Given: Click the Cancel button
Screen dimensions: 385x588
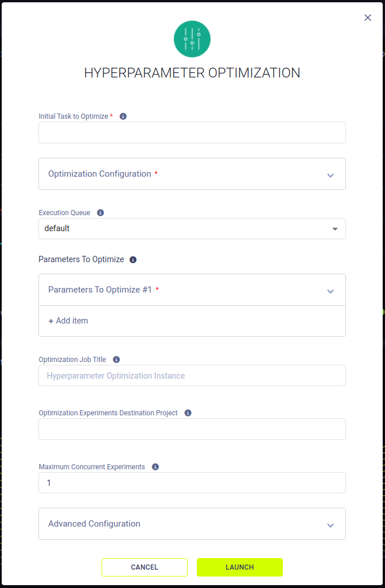Looking at the screenshot, I should point(145,567).
